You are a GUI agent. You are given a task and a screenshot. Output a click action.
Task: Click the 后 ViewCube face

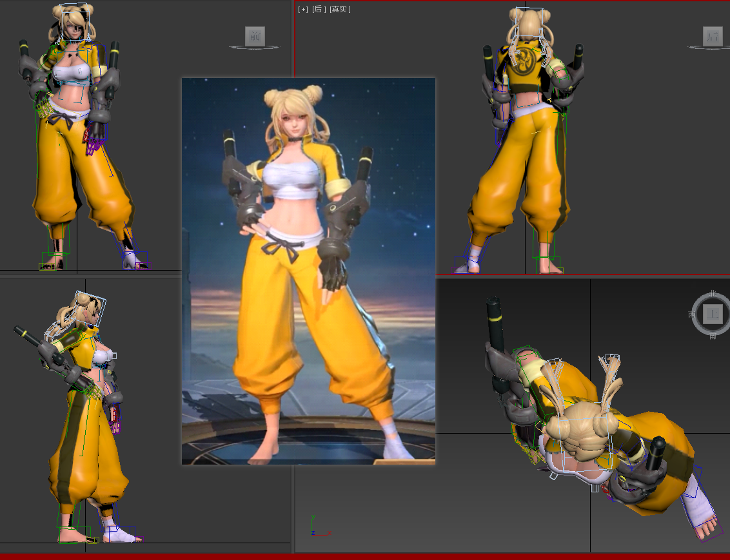click(x=713, y=36)
